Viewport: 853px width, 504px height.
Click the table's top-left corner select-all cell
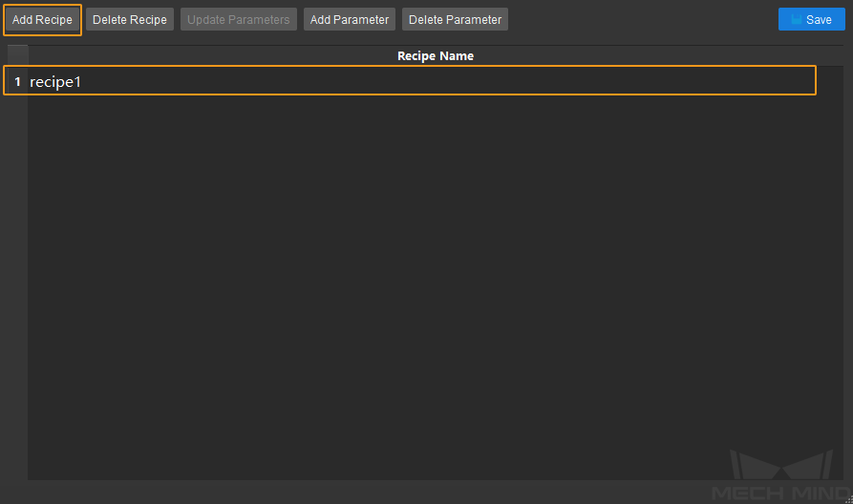click(x=17, y=56)
